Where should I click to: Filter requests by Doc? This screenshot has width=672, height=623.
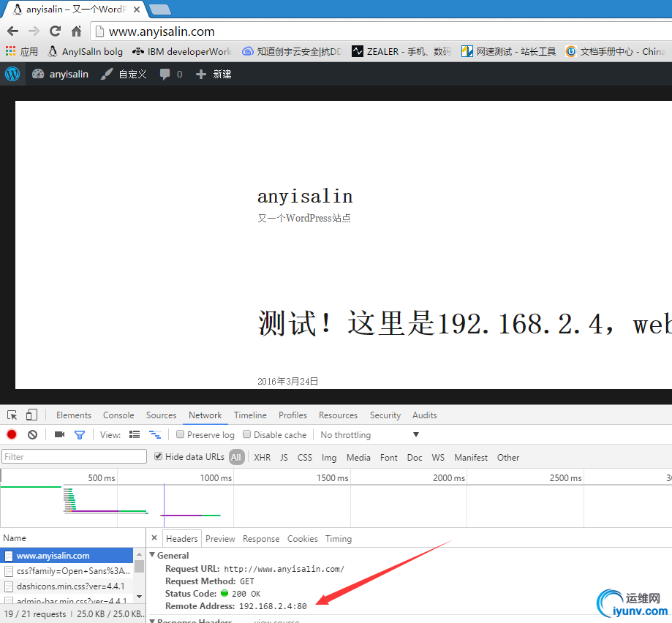415,458
